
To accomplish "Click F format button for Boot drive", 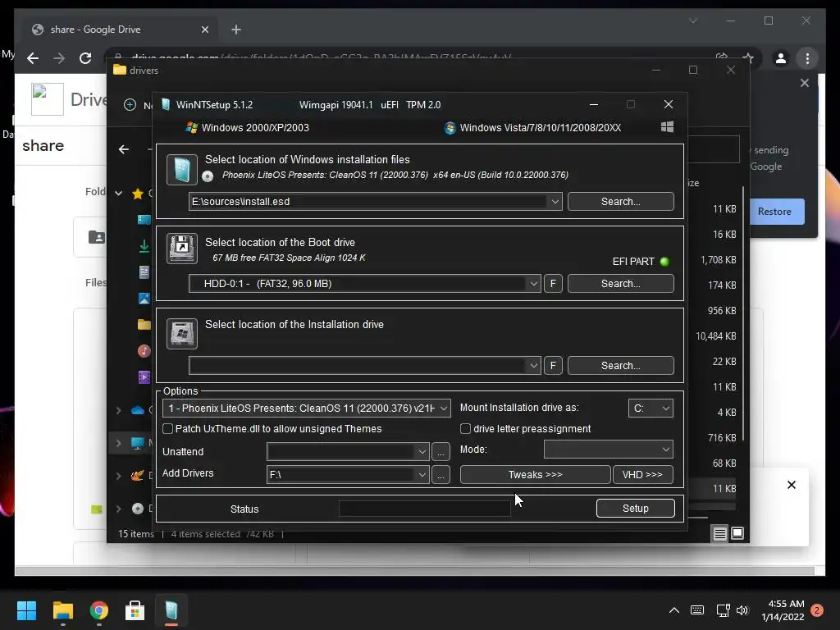I will [553, 283].
